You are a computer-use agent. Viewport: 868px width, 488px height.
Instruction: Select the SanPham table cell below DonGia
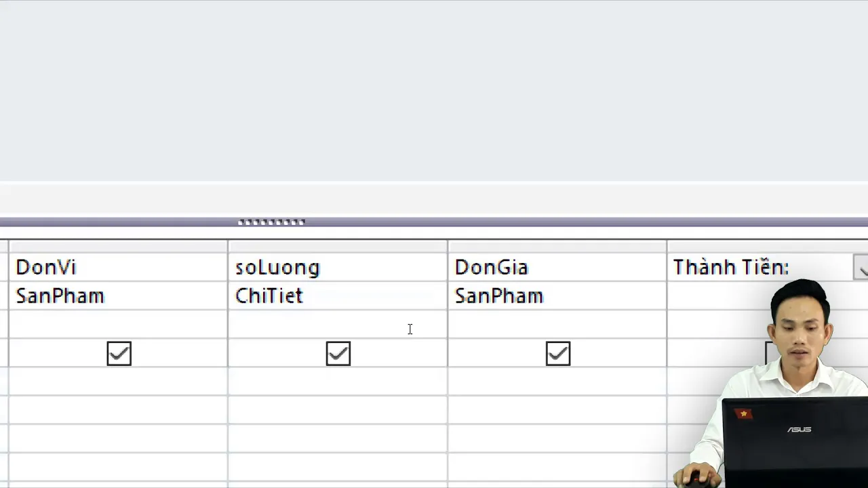557,296
